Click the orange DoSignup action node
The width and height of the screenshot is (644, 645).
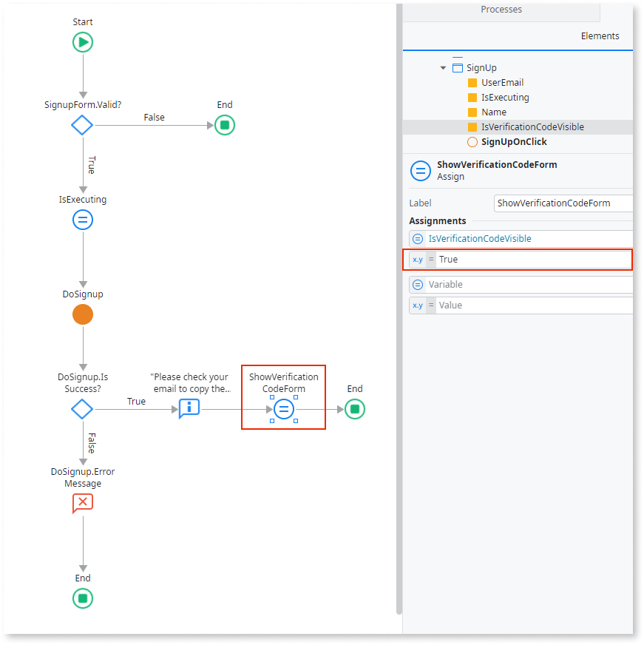pos(83,315)
